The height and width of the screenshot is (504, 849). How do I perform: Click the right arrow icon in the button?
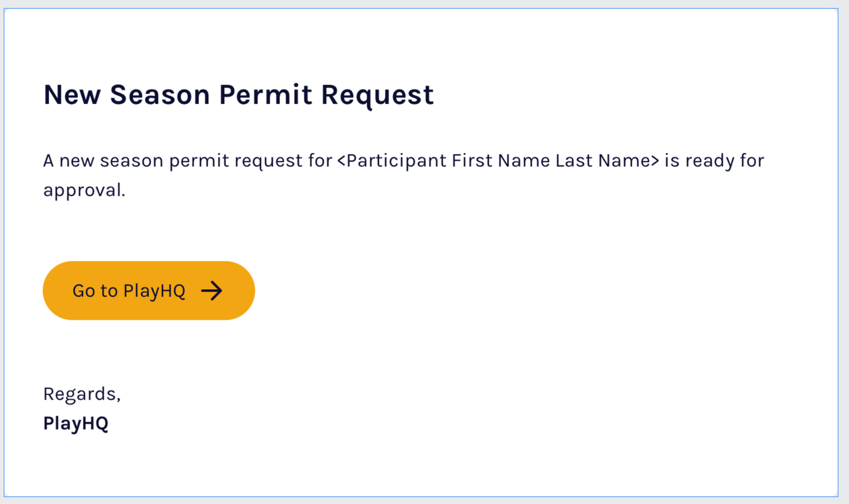point(212,291)
